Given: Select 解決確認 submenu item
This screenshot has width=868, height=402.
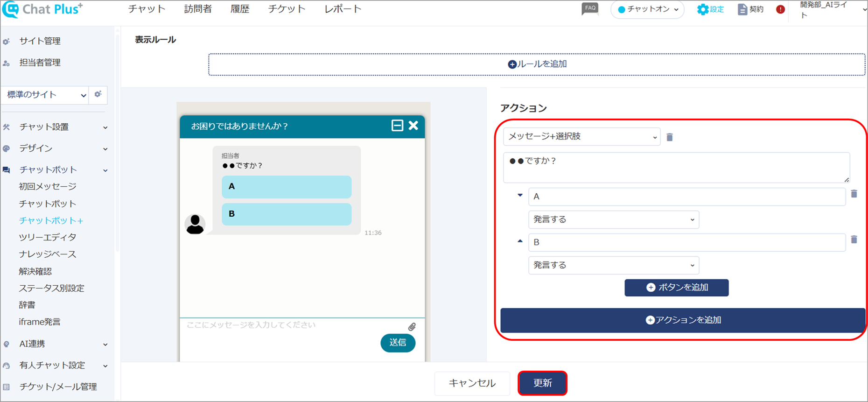Looking at the screenshot, I should [35, 271].
